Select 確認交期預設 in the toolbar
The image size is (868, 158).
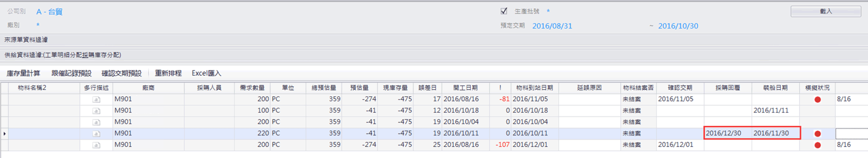[122, 73]
